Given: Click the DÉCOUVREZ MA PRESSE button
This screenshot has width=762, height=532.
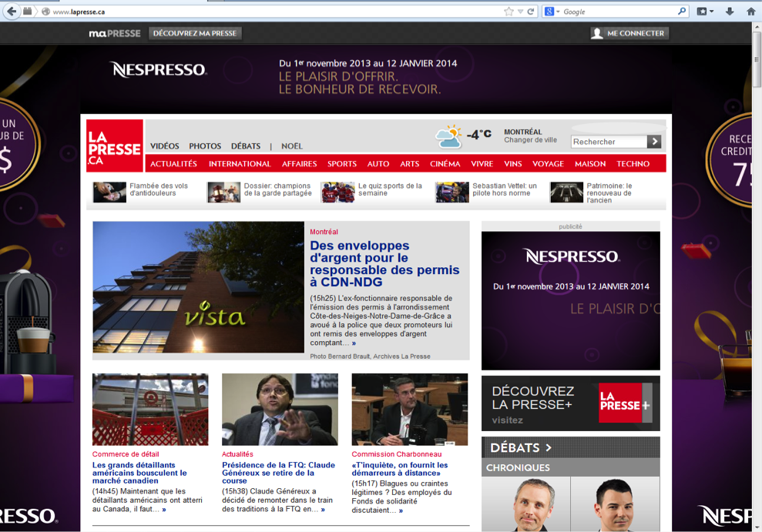Looking at the screenshot, I should pyautogui.click(x=194, y=33).
